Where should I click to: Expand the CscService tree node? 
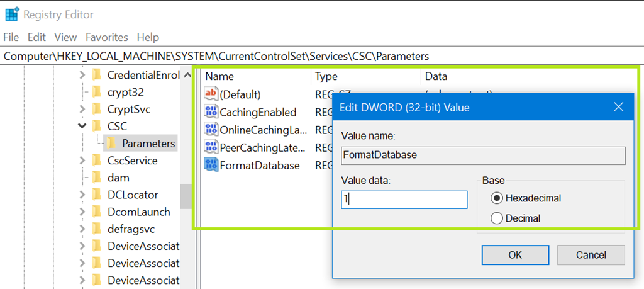(82, 161)
